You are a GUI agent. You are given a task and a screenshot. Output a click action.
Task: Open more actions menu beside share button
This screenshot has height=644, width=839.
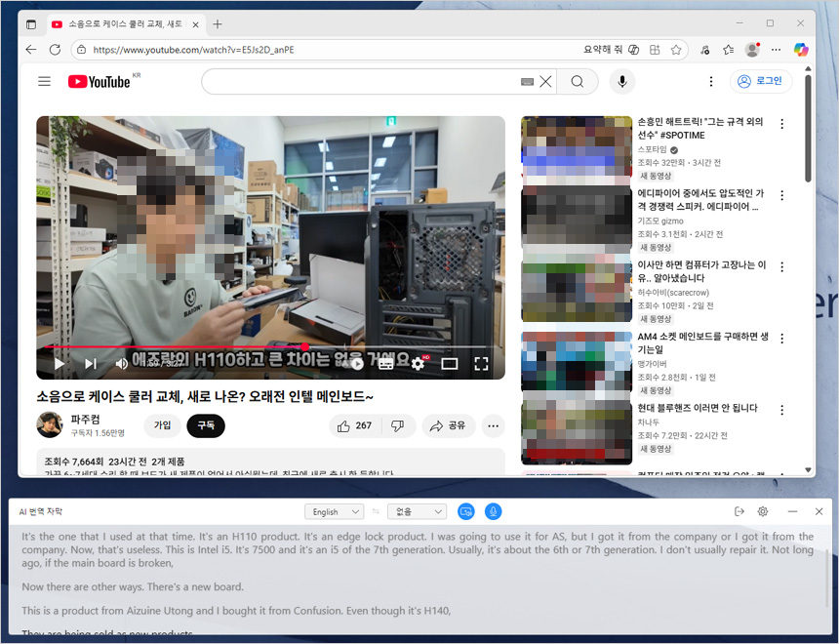click(x=493, y=425)
